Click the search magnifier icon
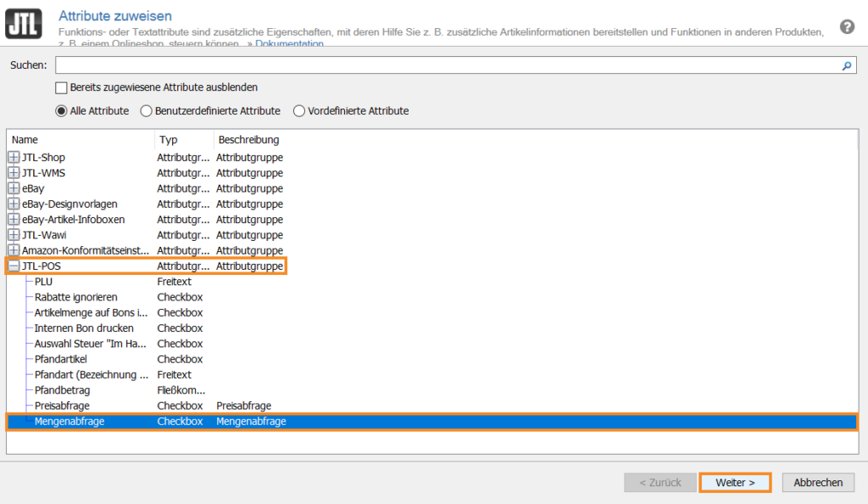This screenshot has width=868, height=504. tap(845, 65)
